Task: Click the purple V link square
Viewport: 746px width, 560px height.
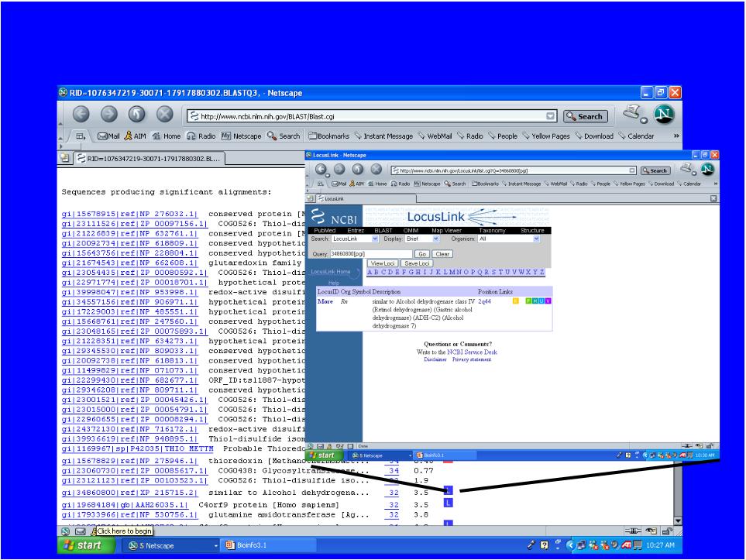Action: point(548,301)
